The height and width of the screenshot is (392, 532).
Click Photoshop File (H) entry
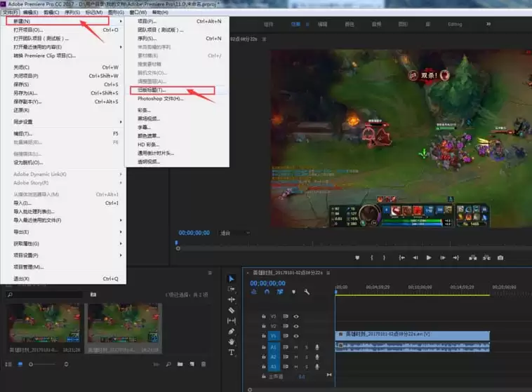[161, 99]
